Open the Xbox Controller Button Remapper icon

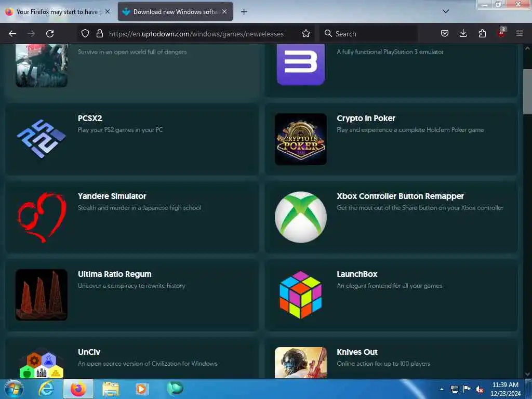301,217
